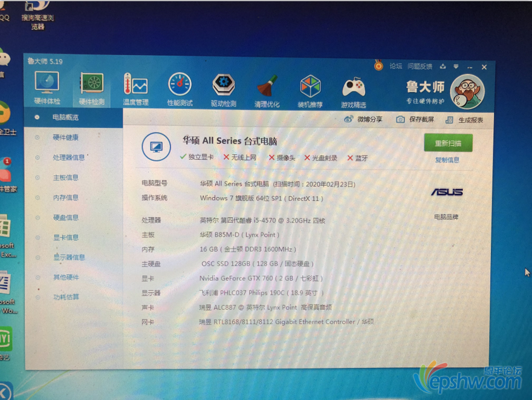Click 保存截屏 camera button
Screen dimensions: 532x400
(x=415, y=120)
